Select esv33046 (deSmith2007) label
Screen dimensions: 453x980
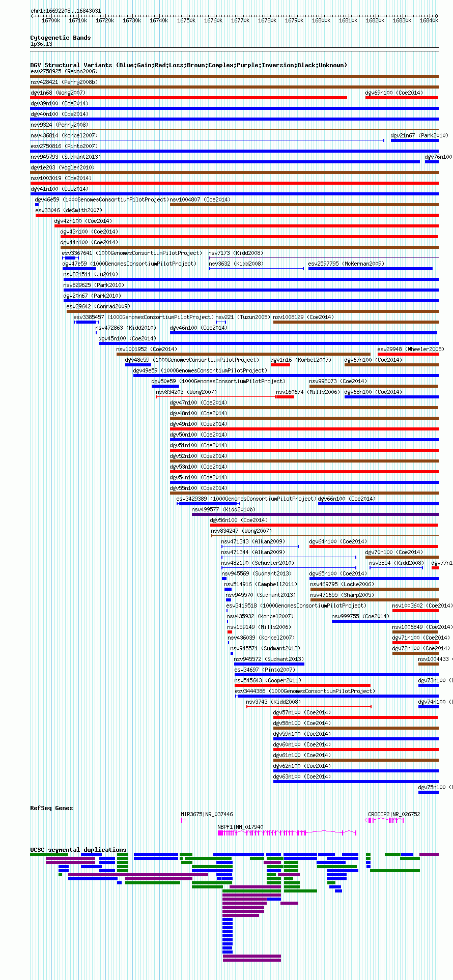69,210
